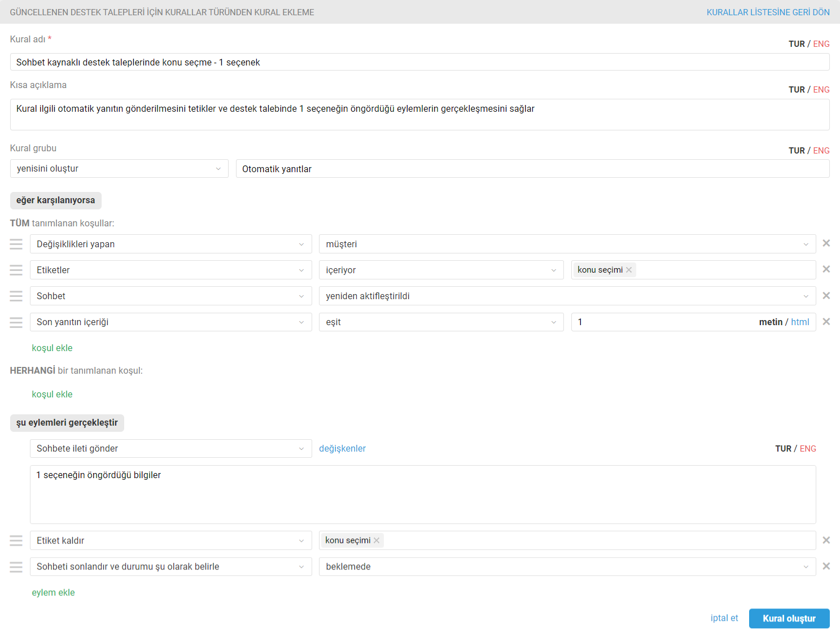This screenshot has width=840, height=639.
Task: Open the 'Sohbet' condition dropdown
Action: 171,296
